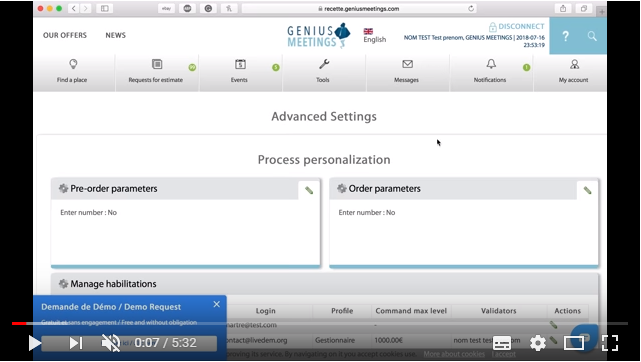Go back in Safari
The height and width of the screenshot is (362, 641).
74,8
